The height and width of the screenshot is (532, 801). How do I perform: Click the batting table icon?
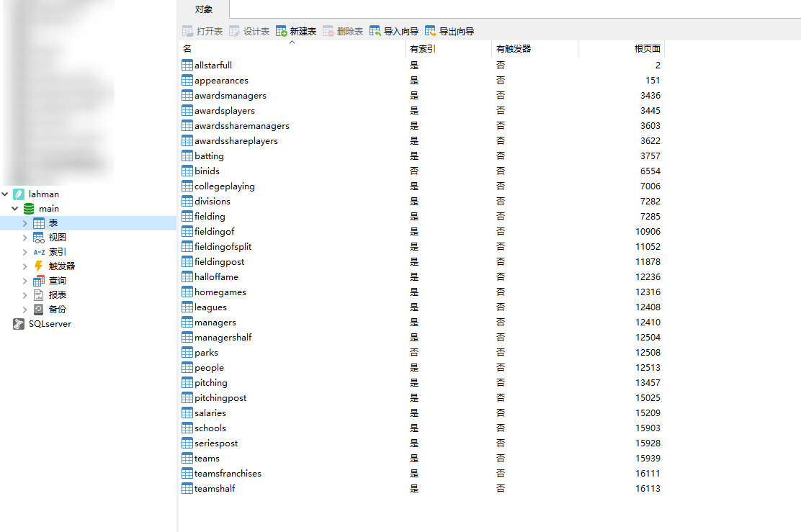pos(187,155)
